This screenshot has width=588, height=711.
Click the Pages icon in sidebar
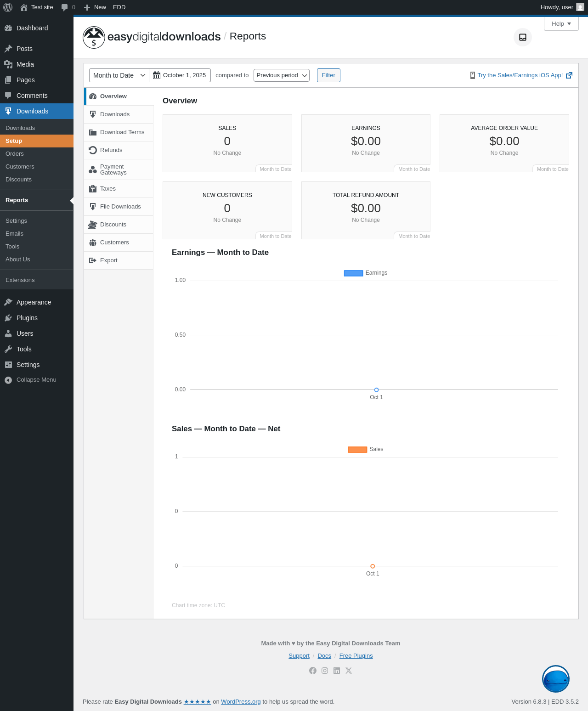click(x=8, y=80)
